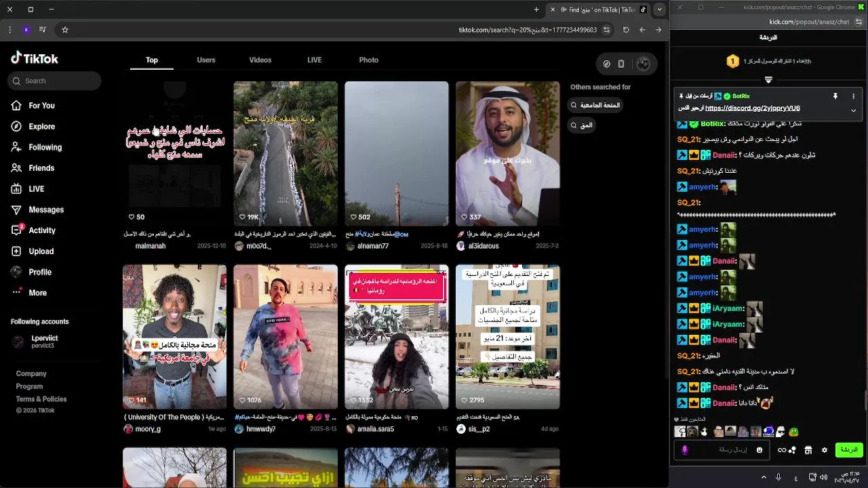The image size is (868, 488).
Task: Open the video with 1076 likes
Action: pyautogui.click(x=285, y=337)
